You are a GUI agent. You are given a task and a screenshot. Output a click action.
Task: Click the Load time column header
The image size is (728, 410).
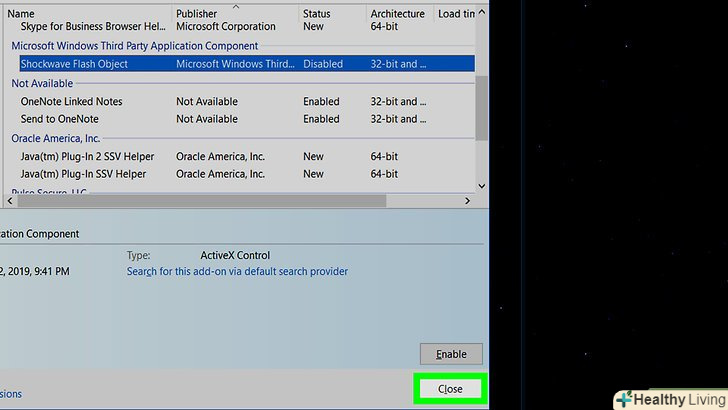point(456,14)
